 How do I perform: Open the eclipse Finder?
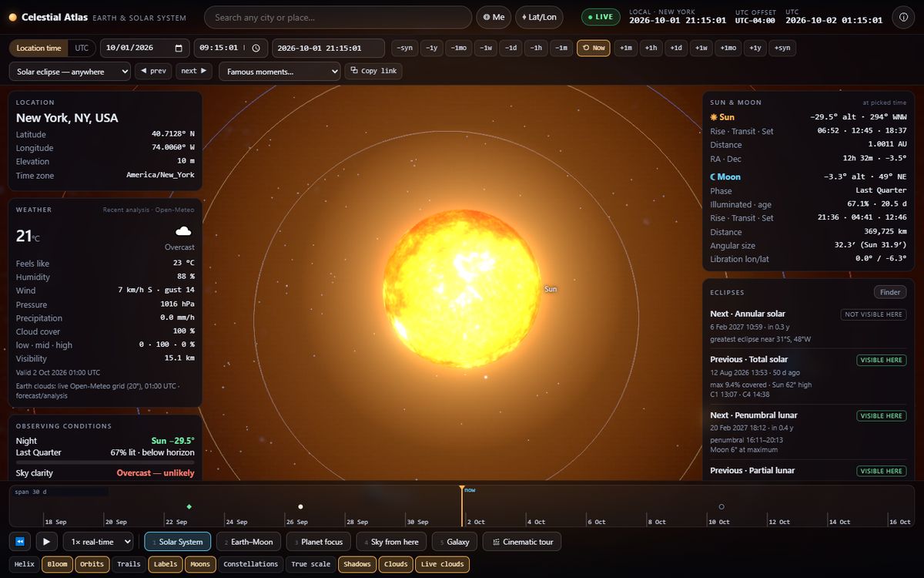[x=890, y=292]
